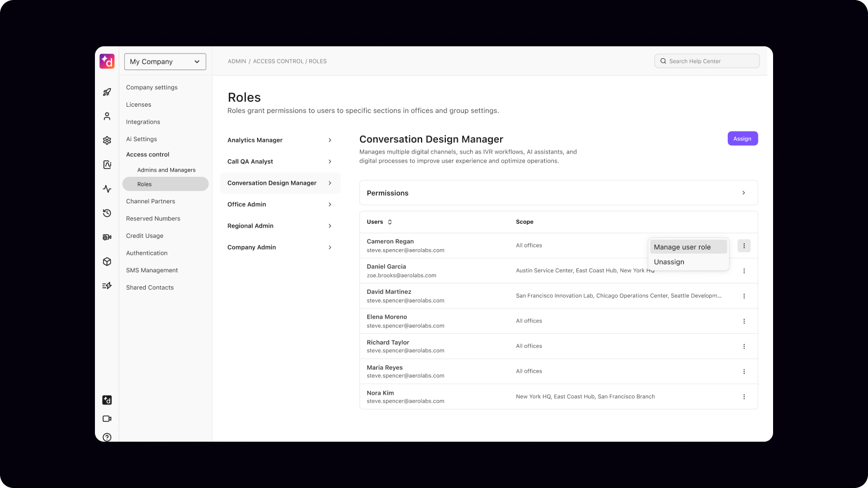
Task: Click the Search Help Center field
Action: (706, 60)
